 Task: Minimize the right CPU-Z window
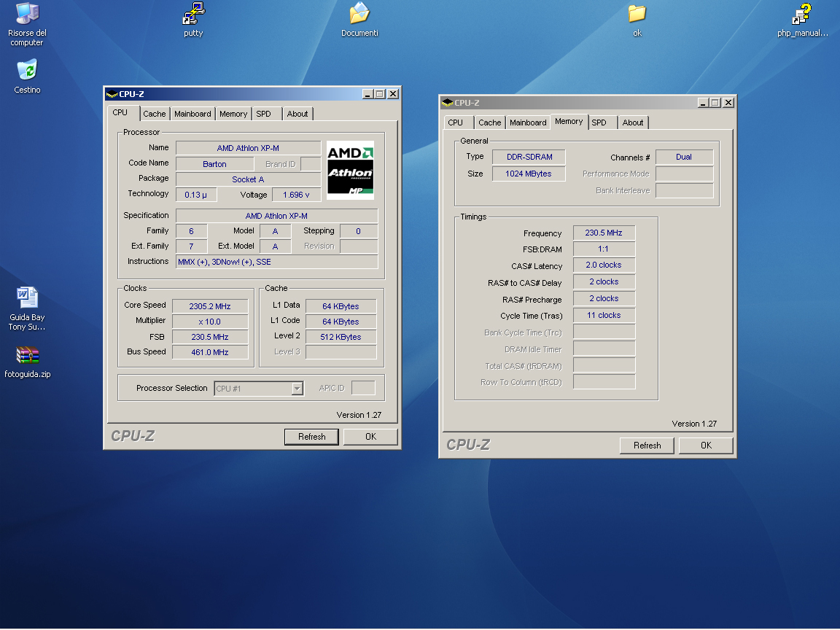point(704,103)
